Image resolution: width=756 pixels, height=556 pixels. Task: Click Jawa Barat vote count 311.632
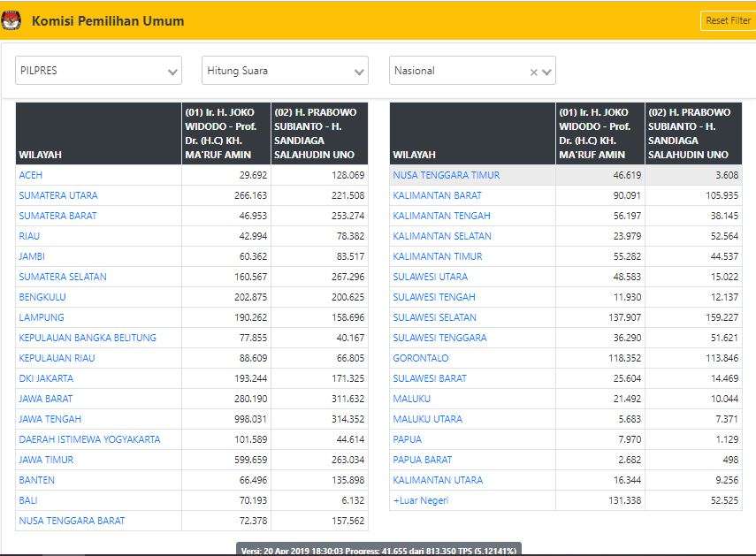point(348,399)
